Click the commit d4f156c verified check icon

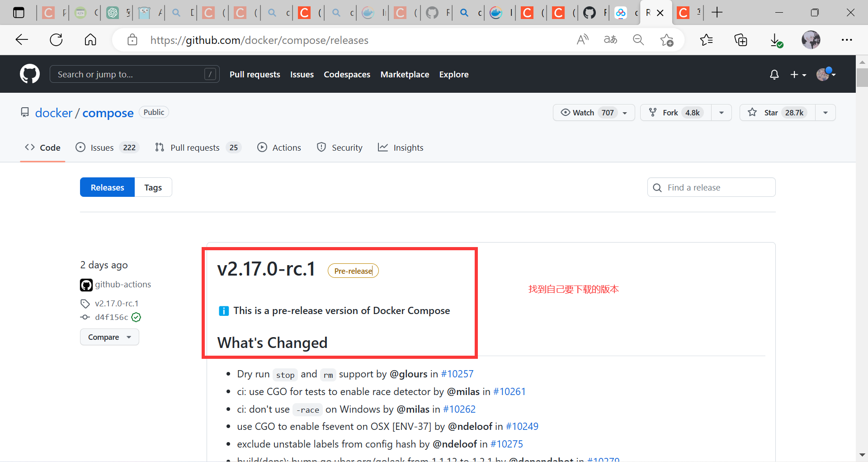(x=136, y=317)
